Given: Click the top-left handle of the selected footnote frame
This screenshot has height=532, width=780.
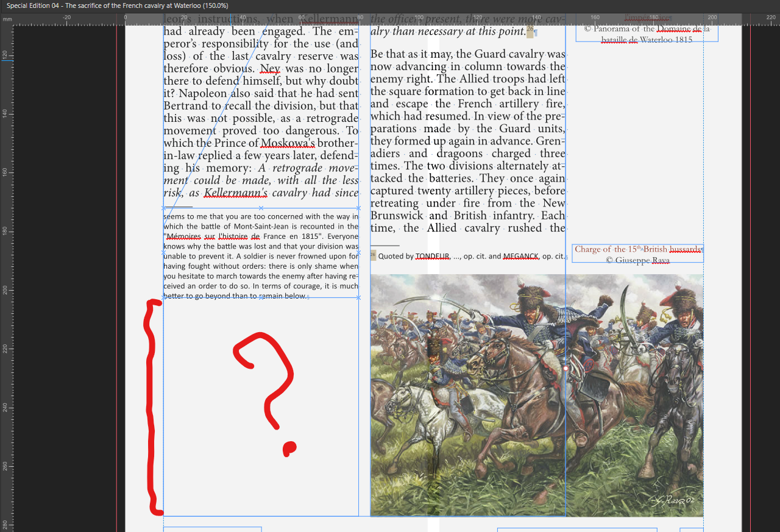Looking at the screenshot, I should pyautogui.click(x=163, y=208).
